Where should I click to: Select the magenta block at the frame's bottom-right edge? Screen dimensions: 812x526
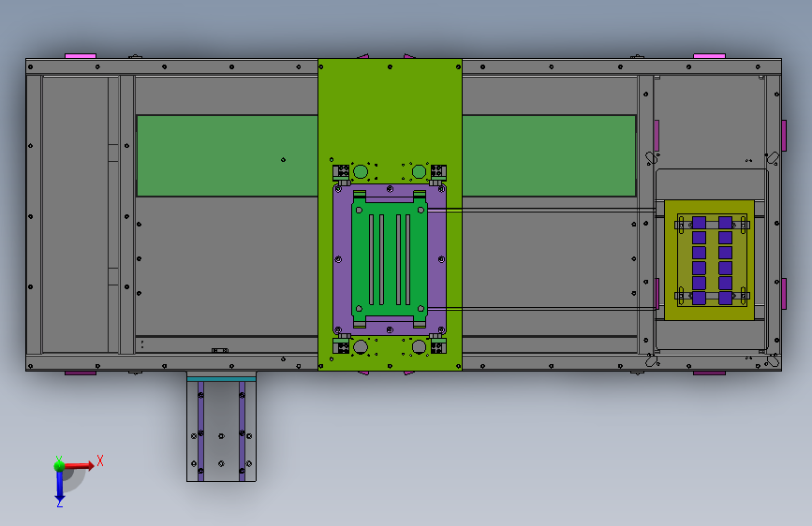(x=710, y=373)
